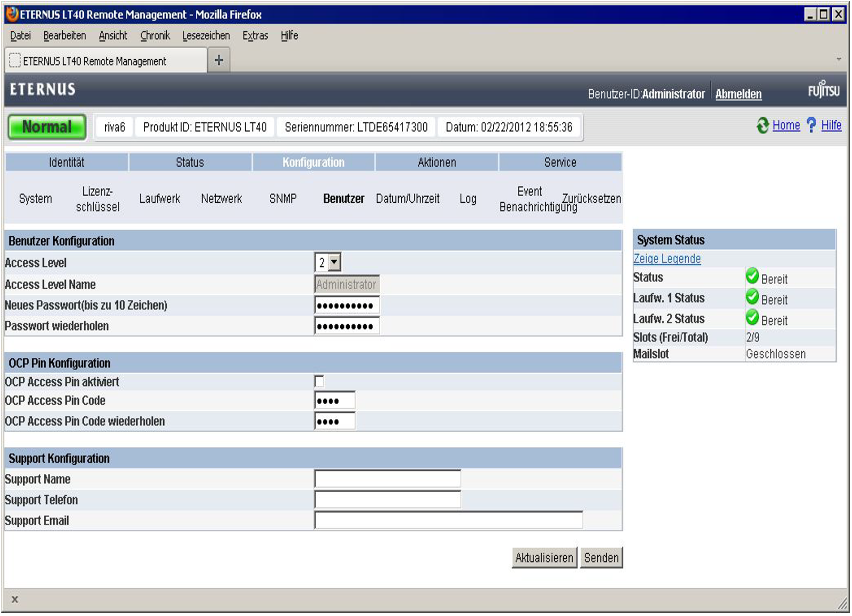Click the OCP Access Pin Code field

334,400
